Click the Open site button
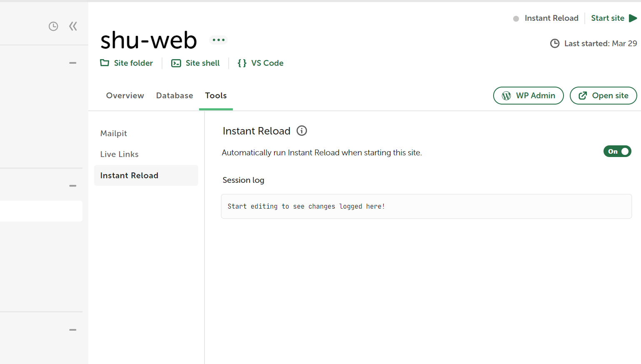This screenshot has height=364, width=641. (603, 95)
